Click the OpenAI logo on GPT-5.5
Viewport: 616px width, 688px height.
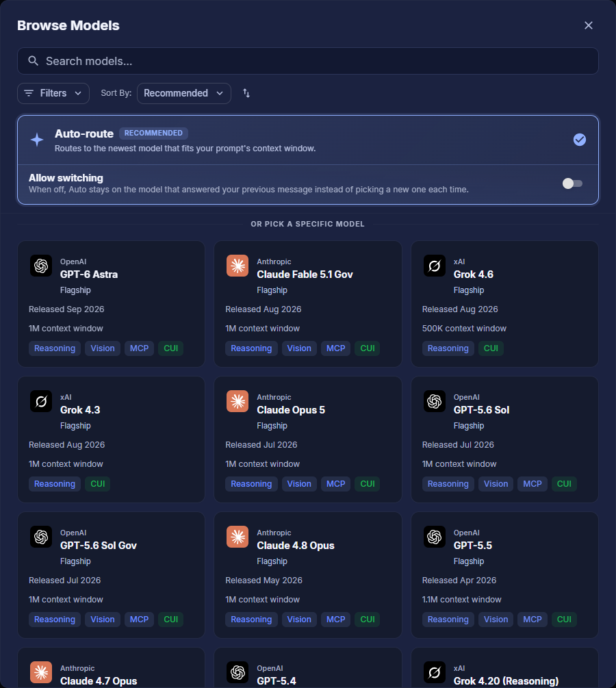pos(435,537)
